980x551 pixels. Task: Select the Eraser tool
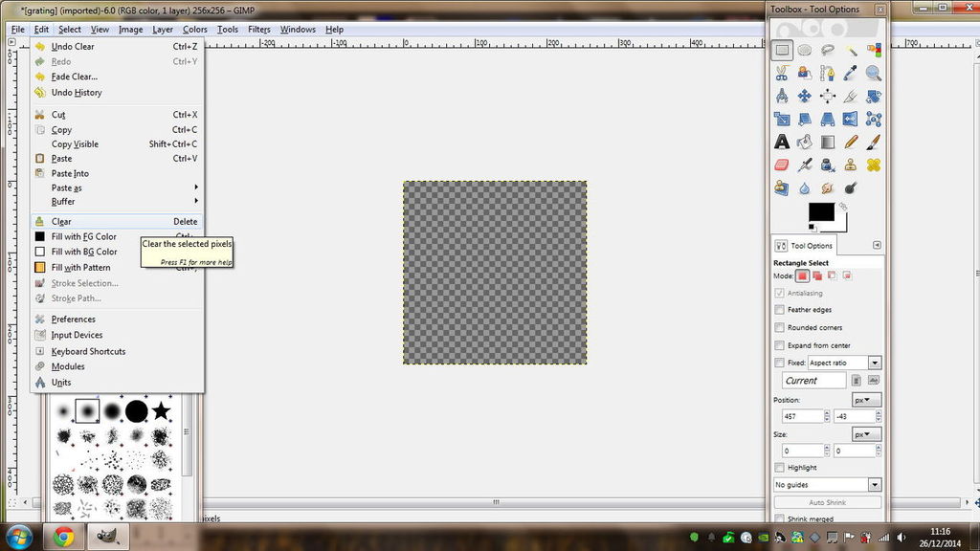782,165
